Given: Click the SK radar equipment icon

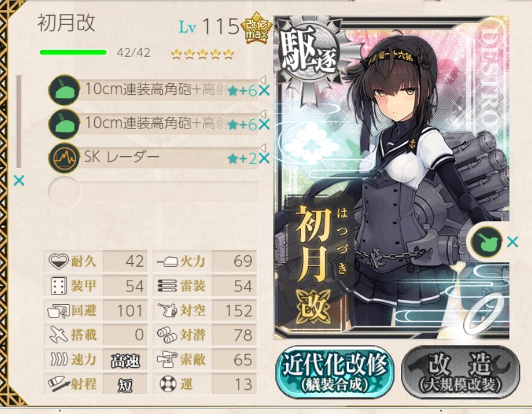Looking at the screenshot, I should pyautogui.click(x=64, y=158).
